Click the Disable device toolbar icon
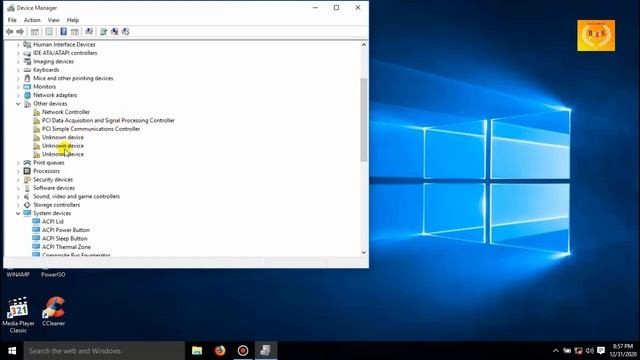This screenshot has width=640, height=360. [125, 32]
